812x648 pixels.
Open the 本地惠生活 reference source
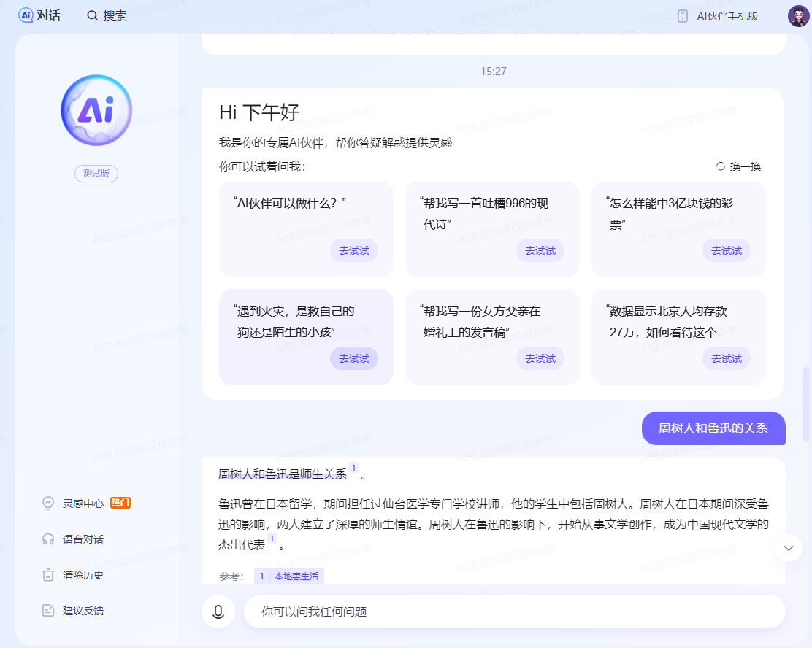point(289,576)
